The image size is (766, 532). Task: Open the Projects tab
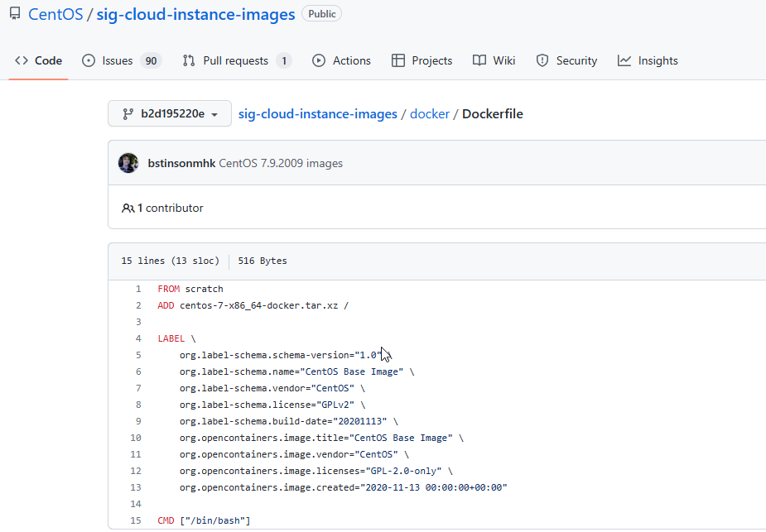[422, 60]
